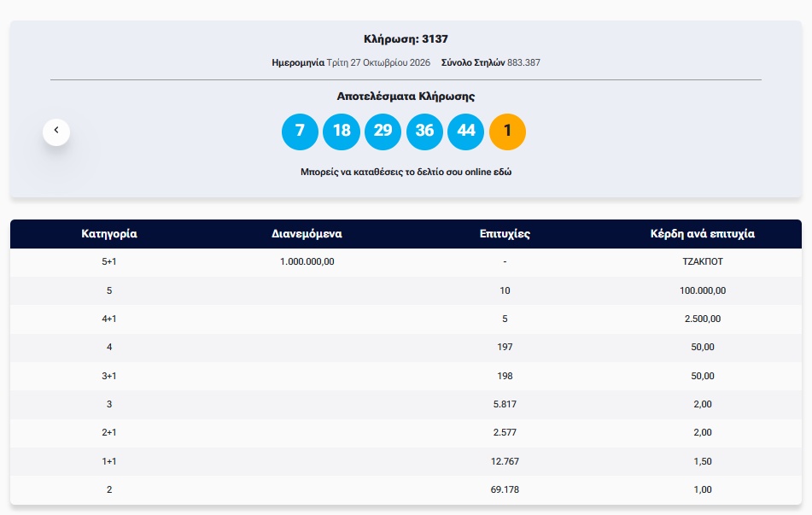
Task: Click the 'ΤΖΑΚΠΟΤ' prize cell
Action: (x=703, y=261)
